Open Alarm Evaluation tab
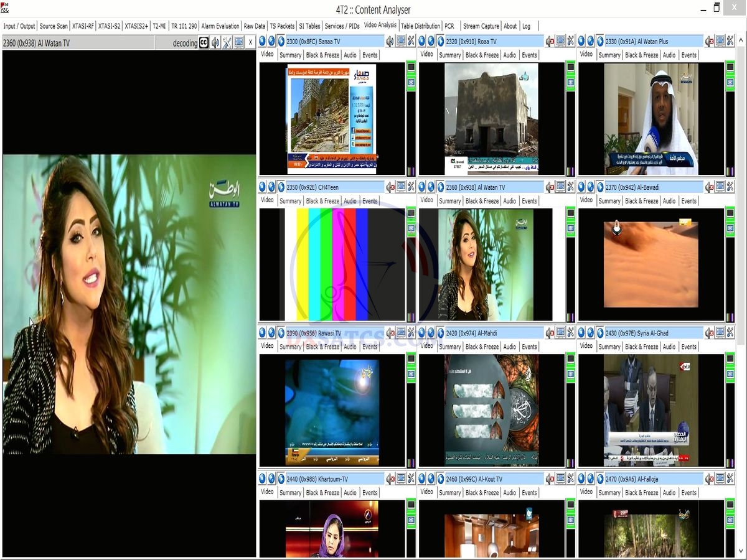The width and height of the screenshot is (747, 560). pyautogui.click(x=220, y=26)
